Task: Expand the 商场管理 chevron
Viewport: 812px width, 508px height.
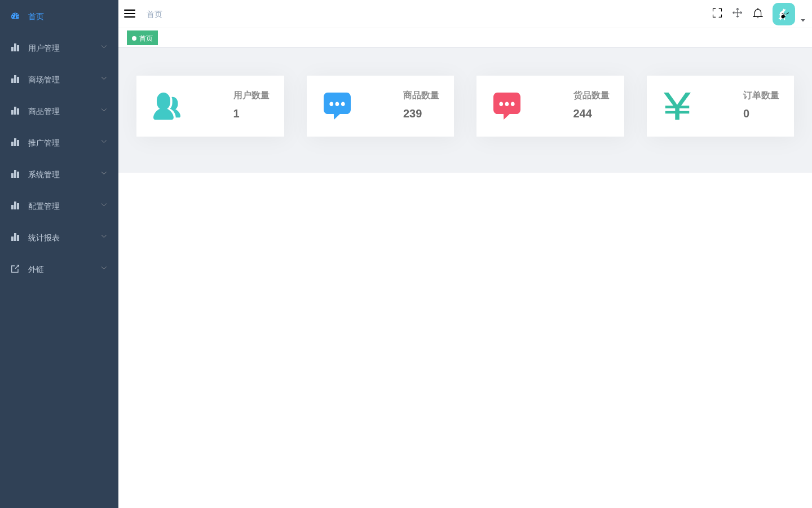Action: (x=104, y=78)
